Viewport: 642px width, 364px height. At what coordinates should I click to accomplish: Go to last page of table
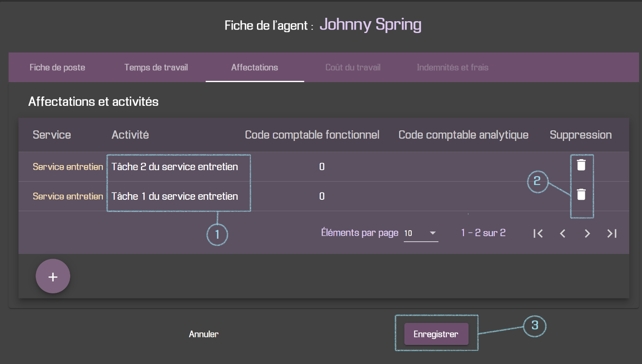coord(612,233)
